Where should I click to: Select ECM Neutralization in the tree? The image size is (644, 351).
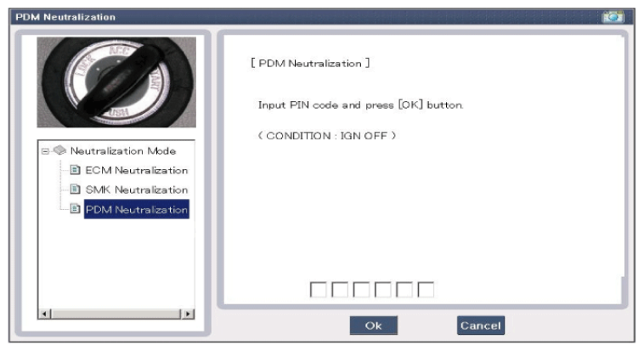click(x=136, y=170)
